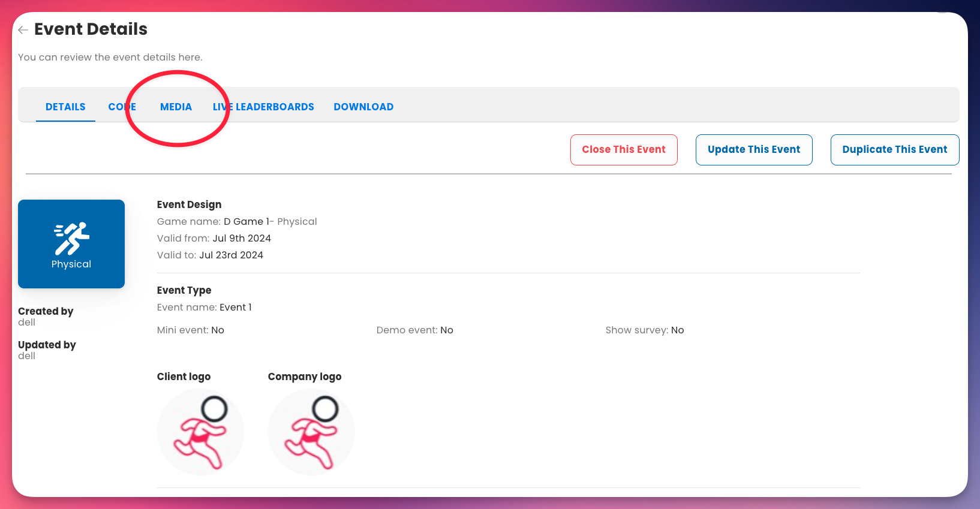
Task: Open the Client logo image
Action: click(200, 432)
